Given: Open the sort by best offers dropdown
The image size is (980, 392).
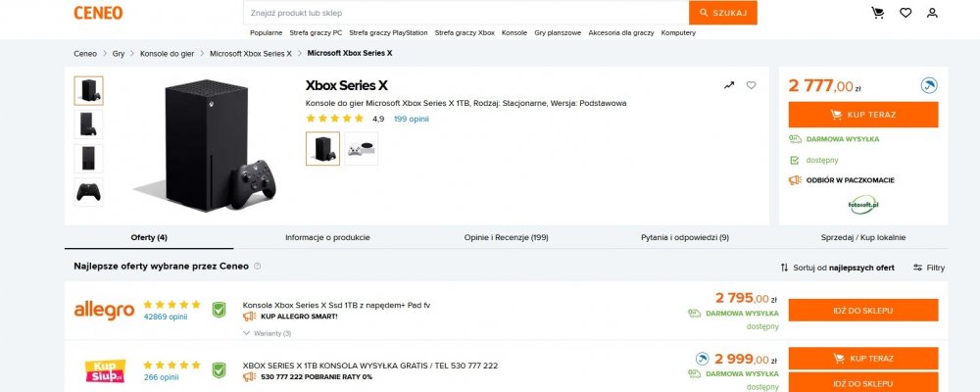Looking at the screenshot, I should click(837, 267).
